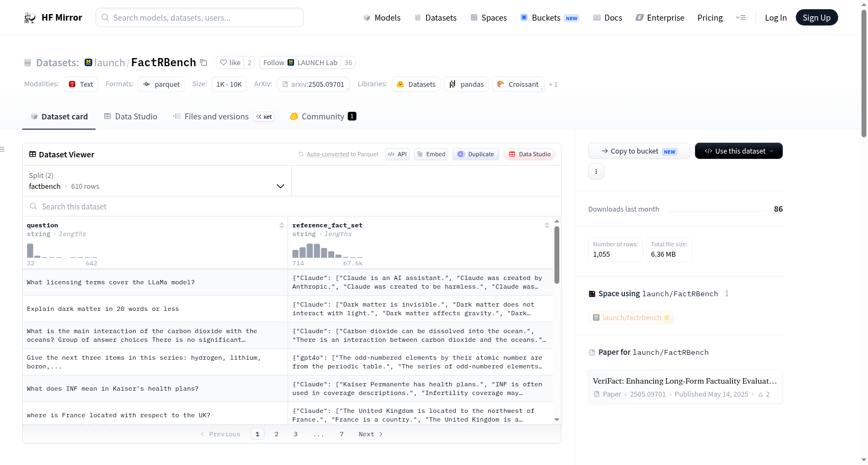
Task: Show the +1 additional libraries
Action: point(553,84)
